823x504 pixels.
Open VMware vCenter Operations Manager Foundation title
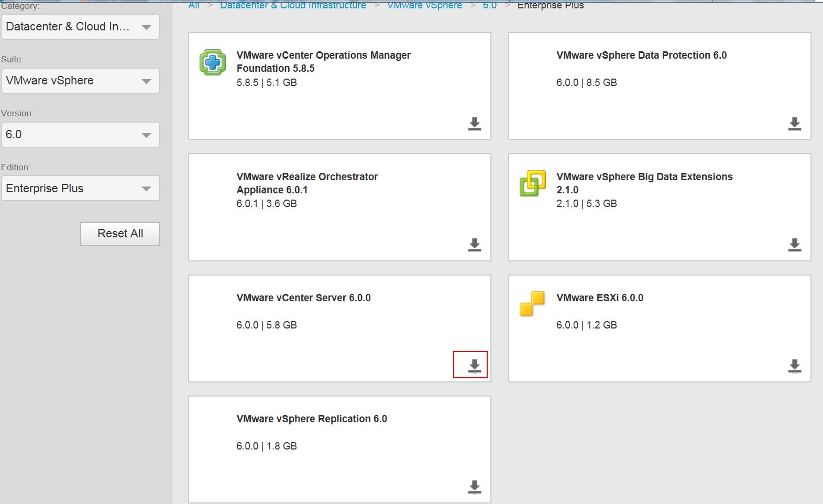323,62
